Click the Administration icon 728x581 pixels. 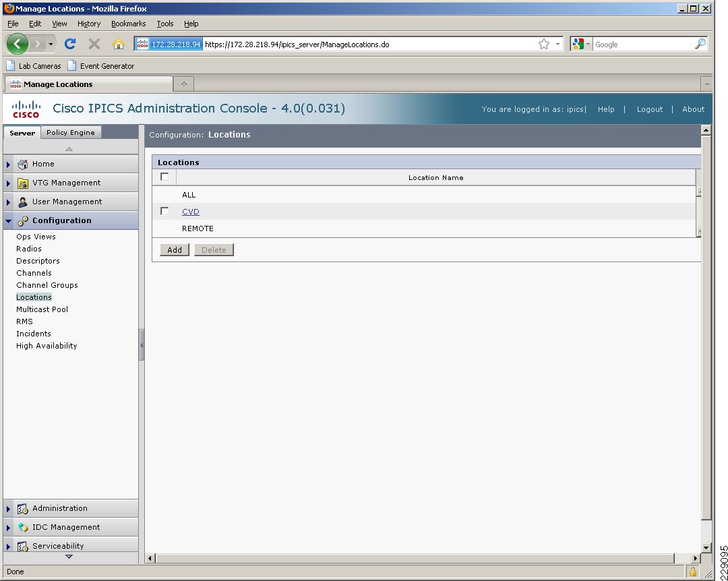coord(22,509)
